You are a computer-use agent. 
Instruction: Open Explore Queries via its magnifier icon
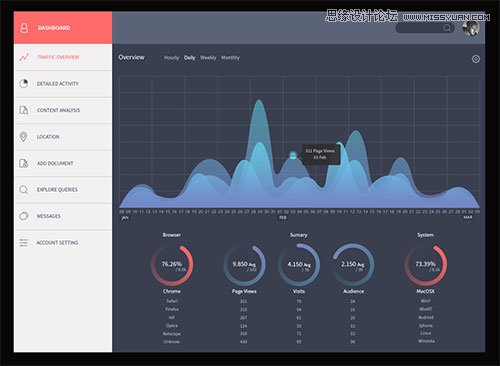tap(24, 190)
